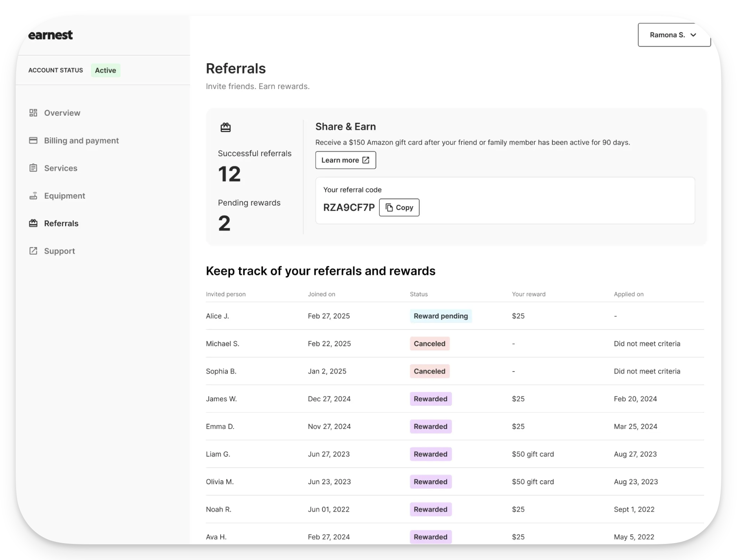This screenshot has height=560, width=737.
Task: Click the Status column header
Action: click(419, 294)
